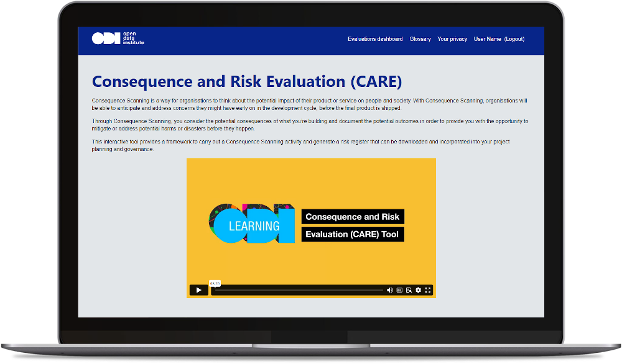Image resolution: width=622 pixels, height=364 pixels.
Task: Click the User Name link
Action: click(487, 39)
